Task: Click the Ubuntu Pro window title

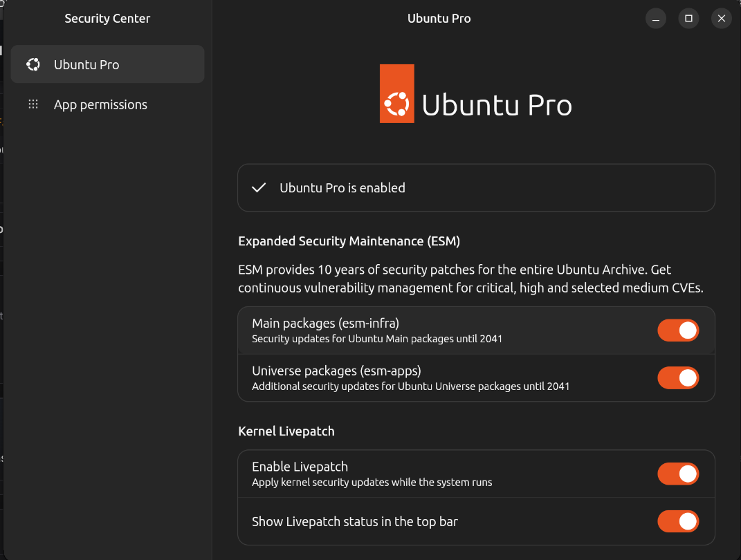Action: click(x=439, y=19)
